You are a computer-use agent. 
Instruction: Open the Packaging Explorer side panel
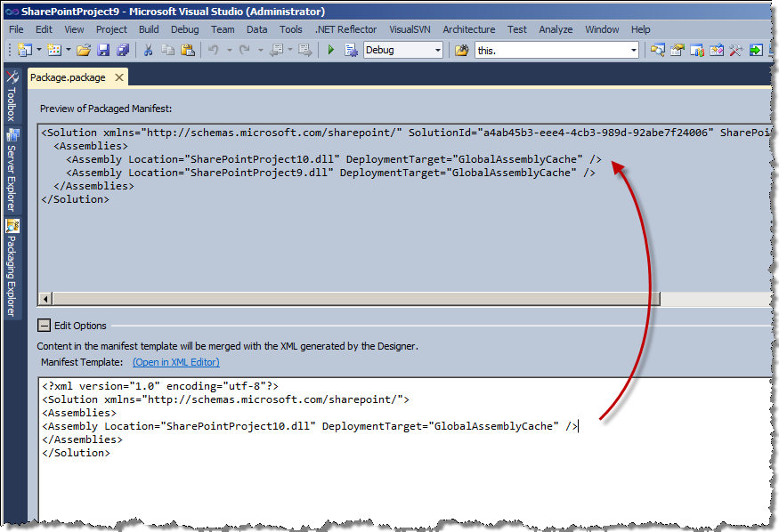(x=12, y=268)
